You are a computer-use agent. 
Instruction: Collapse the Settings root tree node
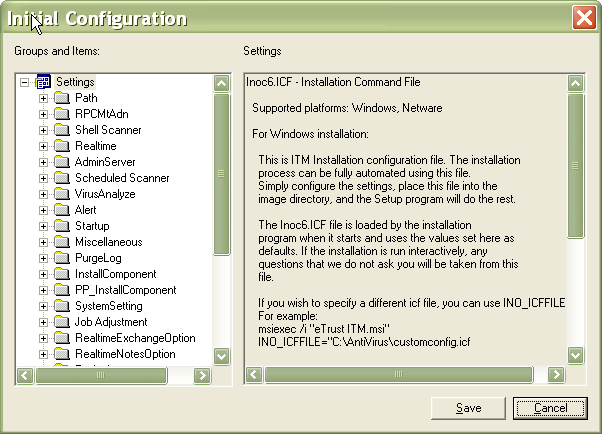(24, 82)
